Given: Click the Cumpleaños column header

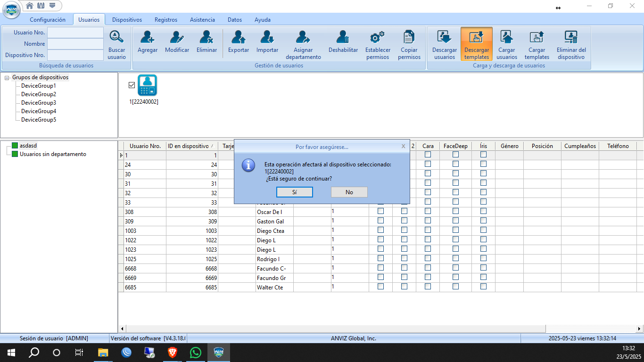Looking at the screenshot, I should click(580, 146).
